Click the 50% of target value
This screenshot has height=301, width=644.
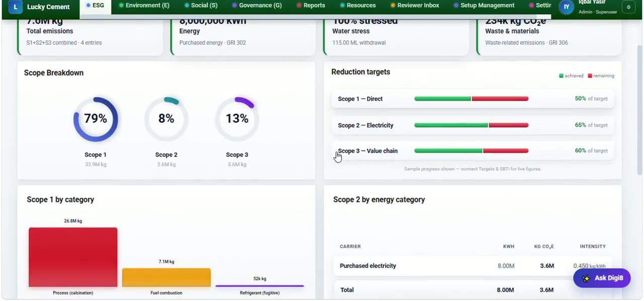coord(591,99)
